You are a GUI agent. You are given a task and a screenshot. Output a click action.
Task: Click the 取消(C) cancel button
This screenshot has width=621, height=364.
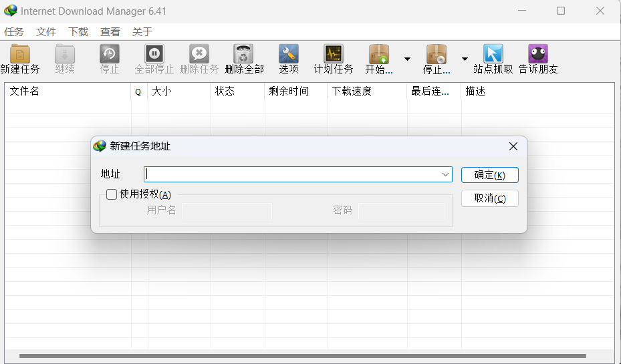[490, 198]
